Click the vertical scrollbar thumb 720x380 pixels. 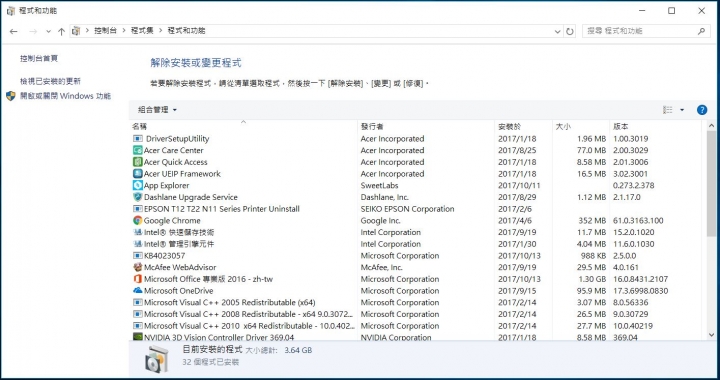pos(711,184)
